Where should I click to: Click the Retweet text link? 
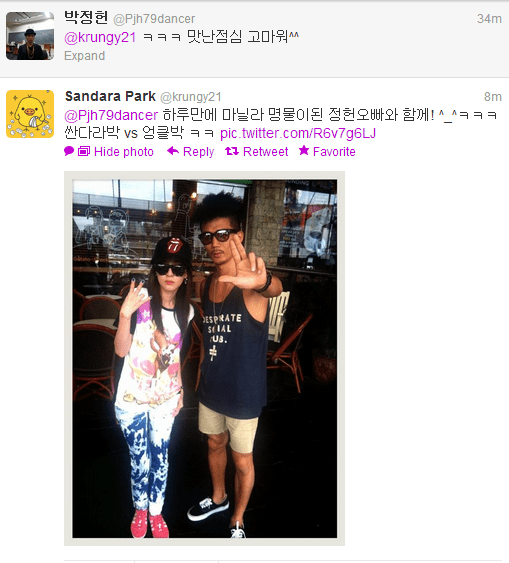[266, 152]
